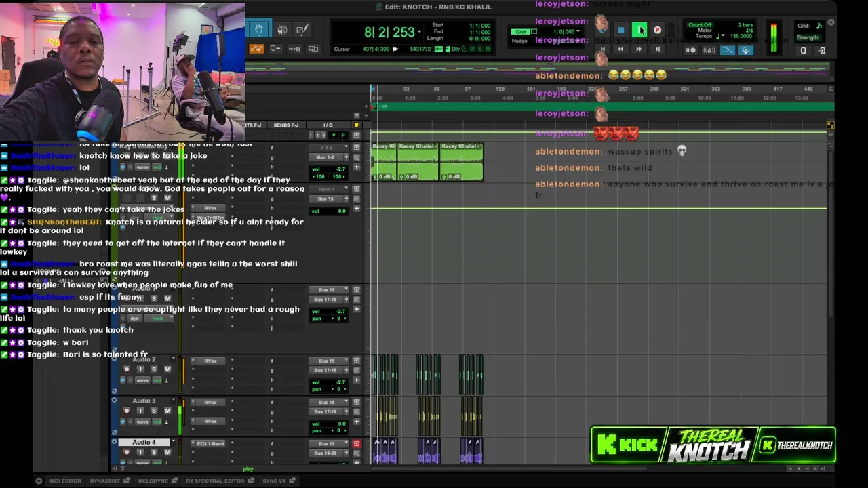The height and width of the screenshot is (488, 868).
Task: Click the plus icon on Audio 2 row
Action: [x=357, y=380]
